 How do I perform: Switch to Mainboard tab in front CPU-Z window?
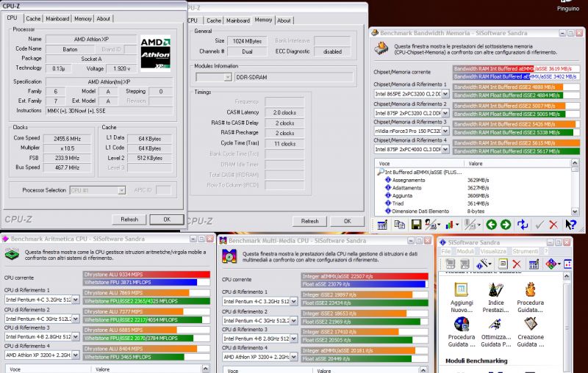[x=57, y=18]
